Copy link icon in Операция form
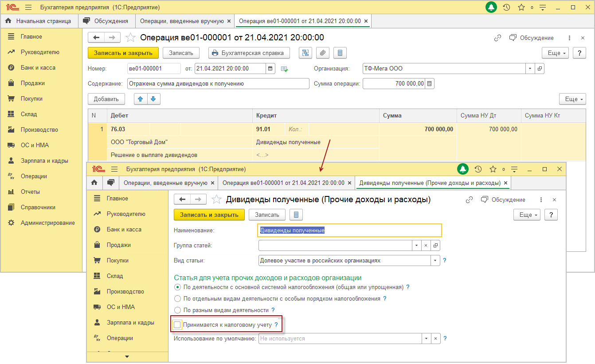The width and height of the screenshot is (595, 364). tap(497, 38)
